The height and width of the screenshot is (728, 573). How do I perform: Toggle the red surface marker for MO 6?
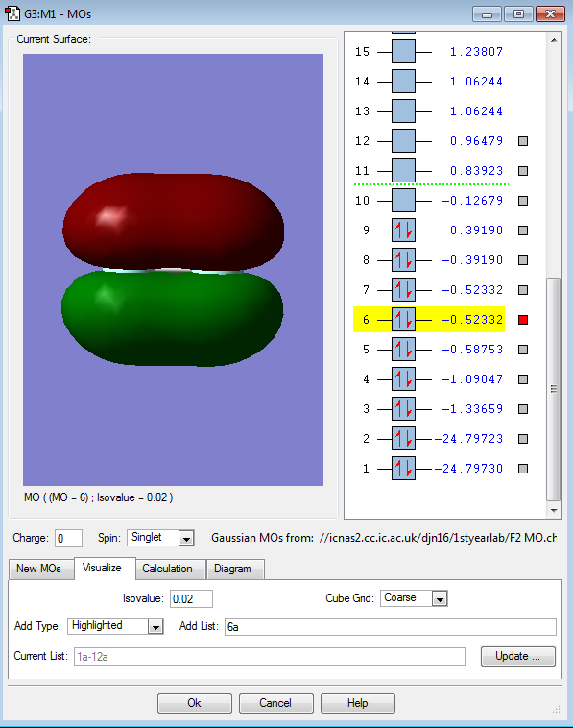523,320
